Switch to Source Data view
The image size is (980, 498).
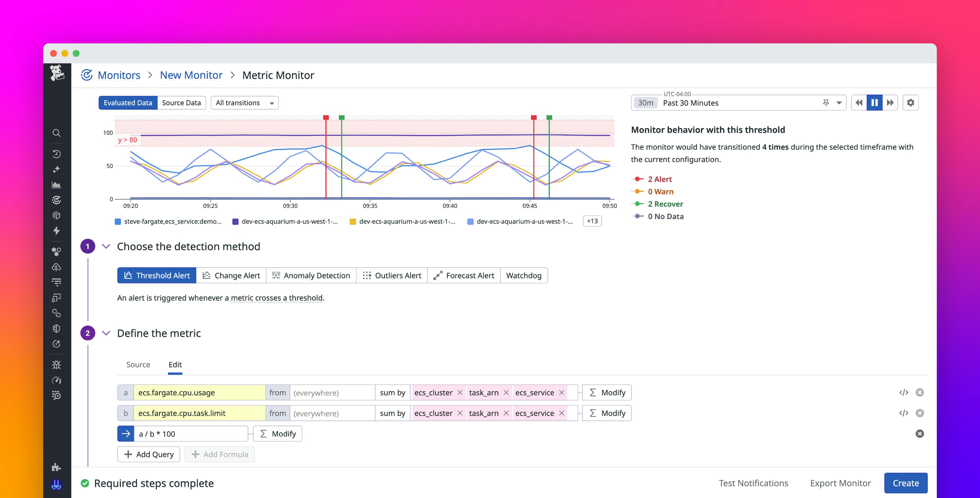pyautogui.click(x=181, y=102)
